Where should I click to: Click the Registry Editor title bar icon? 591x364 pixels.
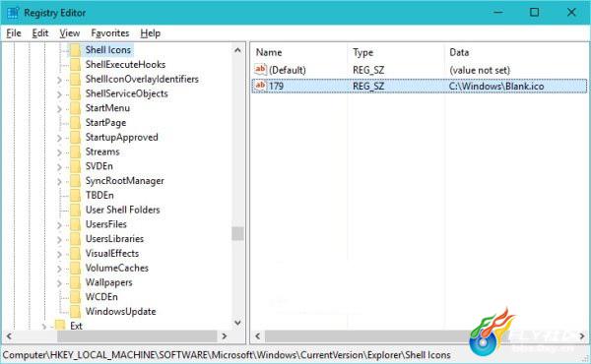pos(13,13)
